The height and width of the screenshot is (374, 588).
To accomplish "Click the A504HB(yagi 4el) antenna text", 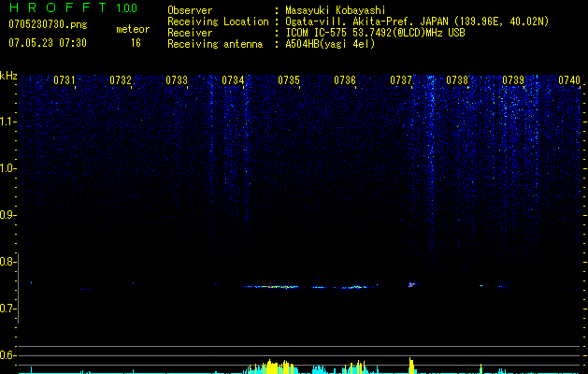I will tap(330, 44).
